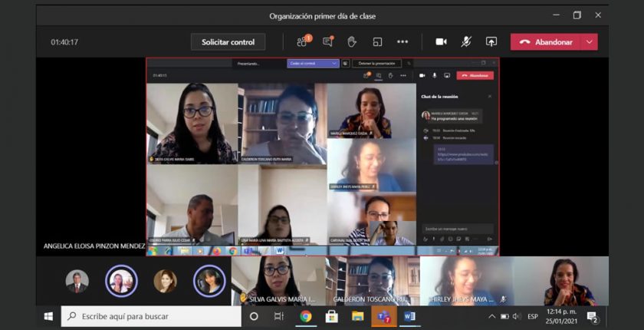Viewport: 644px width, 330px height.
Task: Open the rooms view icon beside raise hand
Action: pyautogui.click(x=377, y=42)
